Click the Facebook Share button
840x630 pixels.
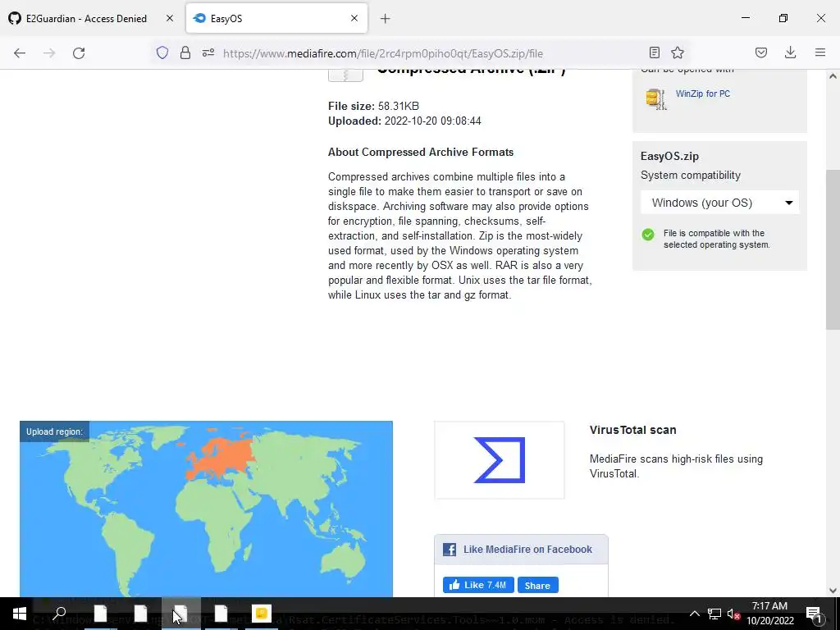(537, 586)
